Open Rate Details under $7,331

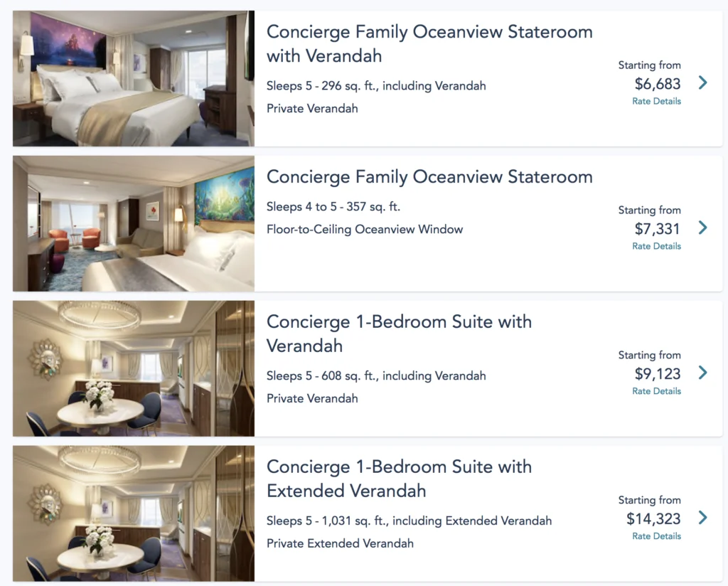click(656, 246)
